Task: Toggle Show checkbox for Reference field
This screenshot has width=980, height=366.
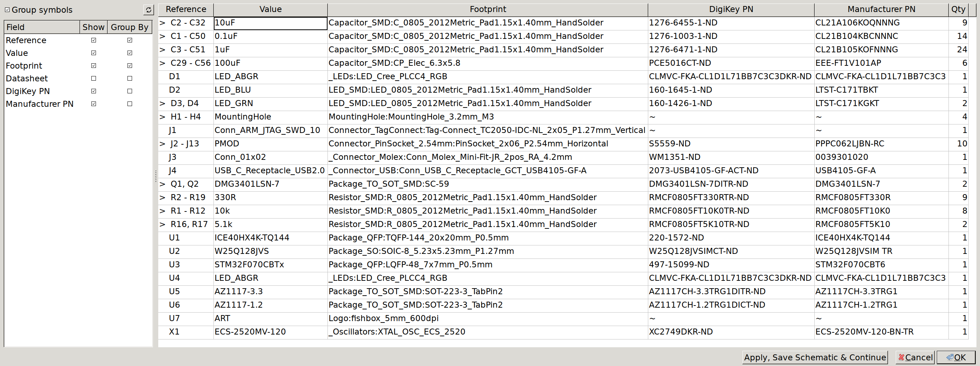Action: pos(93,40)
